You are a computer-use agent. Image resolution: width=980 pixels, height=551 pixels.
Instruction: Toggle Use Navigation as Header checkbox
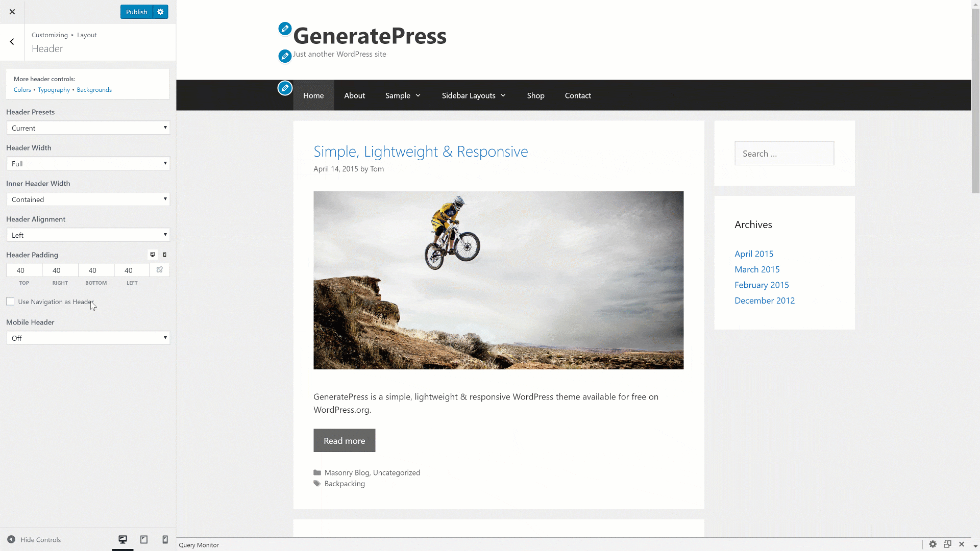10,302
